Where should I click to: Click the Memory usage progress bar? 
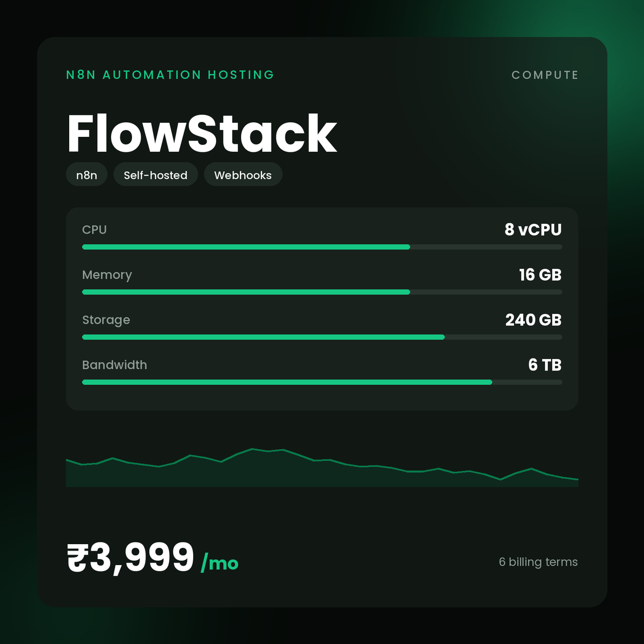click(322, 292)
